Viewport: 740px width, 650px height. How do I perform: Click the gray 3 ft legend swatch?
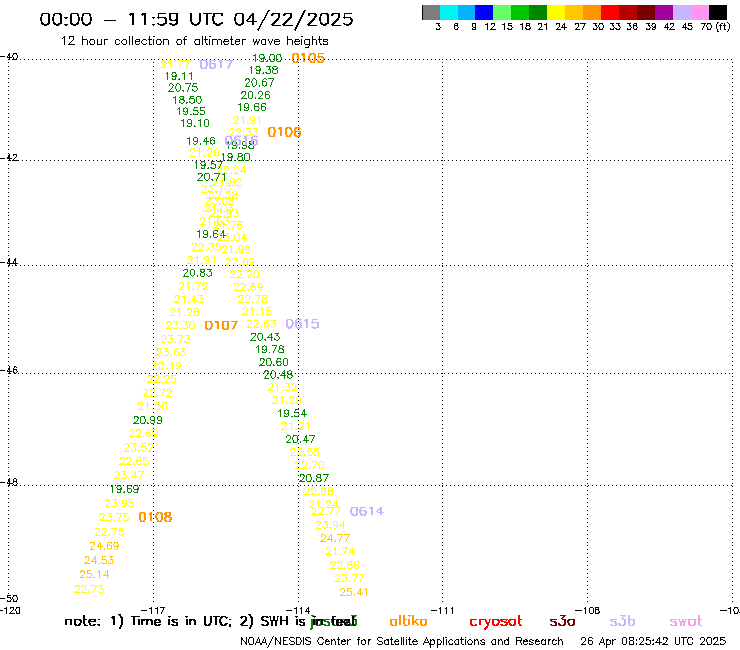click(431, 12)
